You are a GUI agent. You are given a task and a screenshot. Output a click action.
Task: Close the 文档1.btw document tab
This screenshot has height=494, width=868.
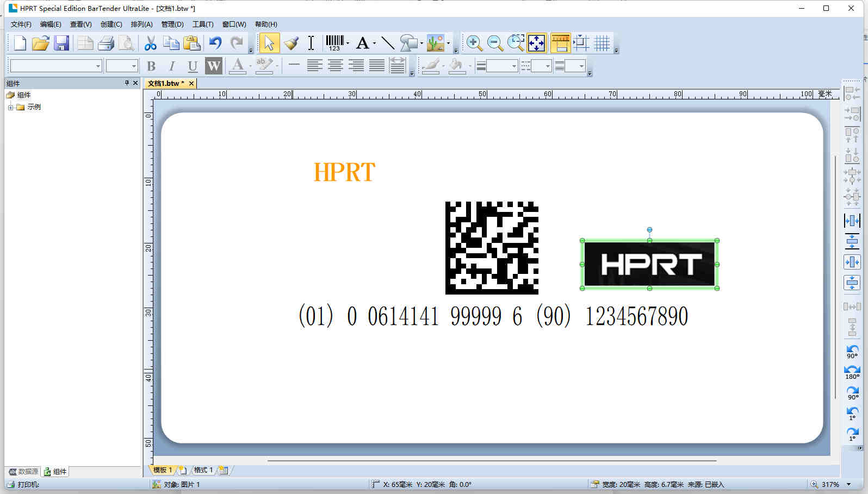click(x=191, y=83)
